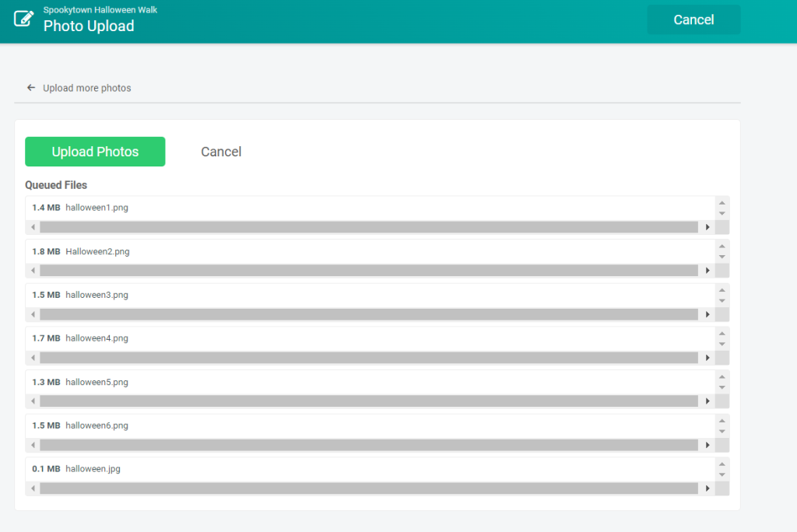Click the back arrow beside Upload more photos
This screenshot has height=532, width=797.
pos(31,88)
